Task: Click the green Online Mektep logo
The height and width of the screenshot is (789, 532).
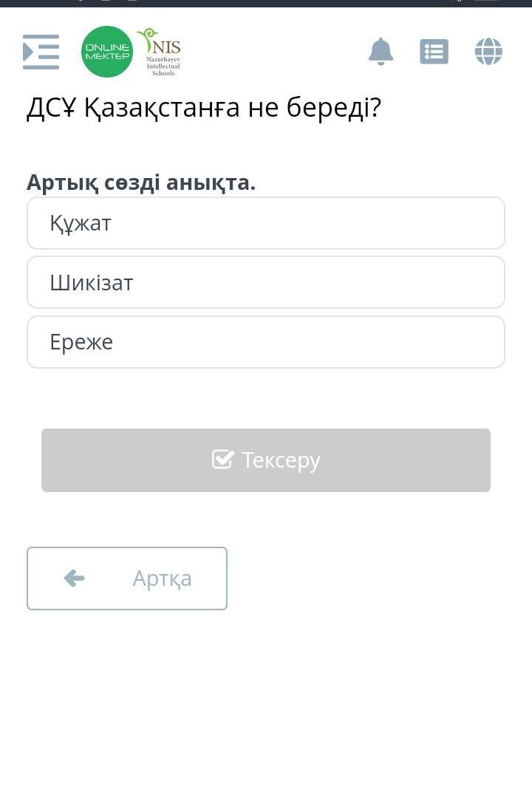Action: (107, 52)
